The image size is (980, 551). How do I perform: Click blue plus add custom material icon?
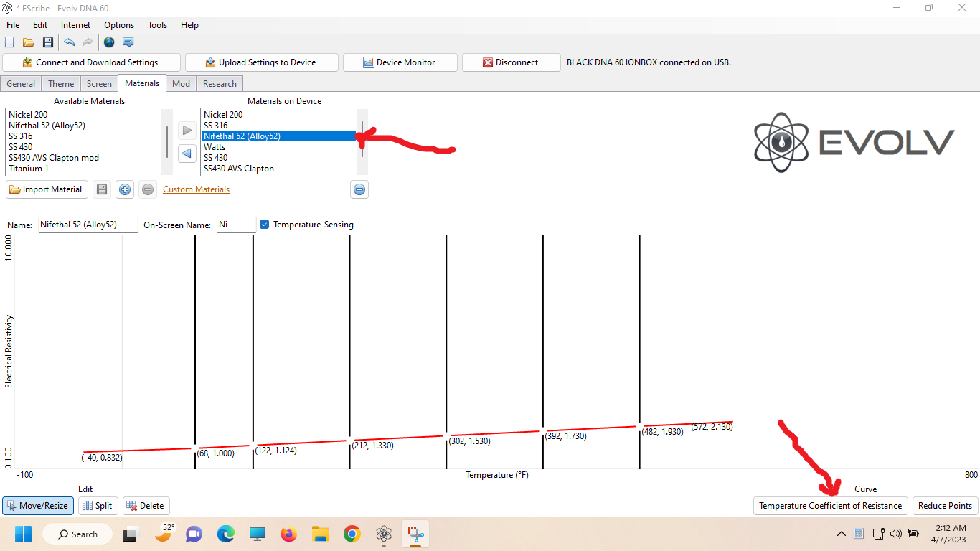125,189
